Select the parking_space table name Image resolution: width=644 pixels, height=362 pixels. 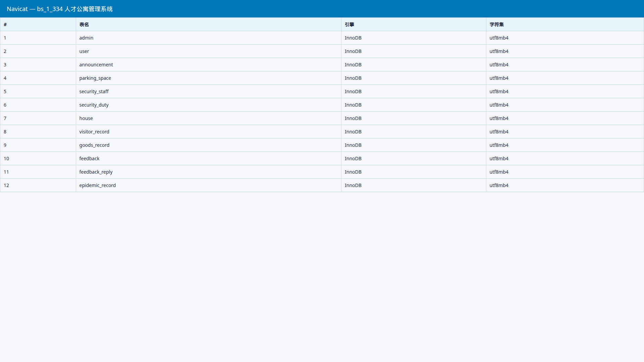pyautogui.click(x=95, y=78)
